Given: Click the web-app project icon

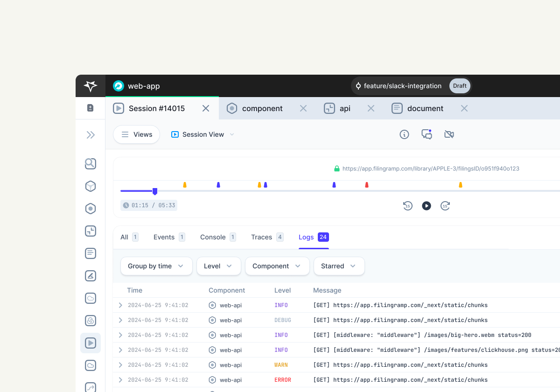Looking at the screenshot, I should tap(119, 86).
